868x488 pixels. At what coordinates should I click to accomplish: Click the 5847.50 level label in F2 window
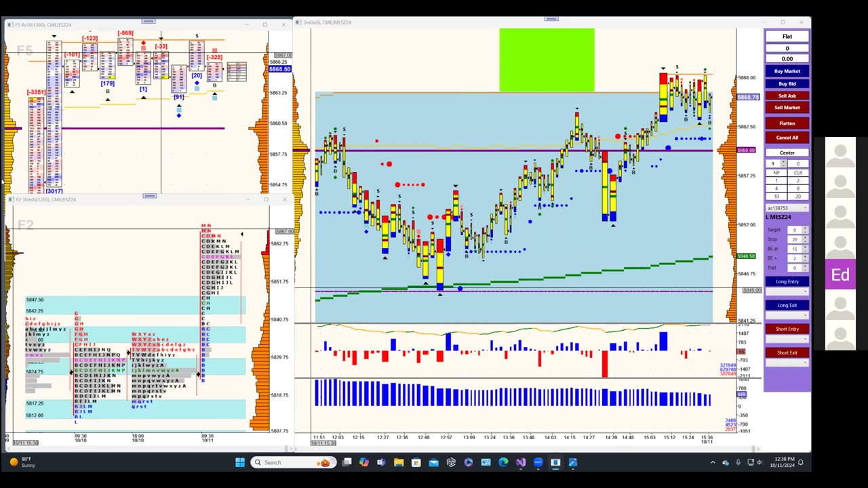click(35, 300)
